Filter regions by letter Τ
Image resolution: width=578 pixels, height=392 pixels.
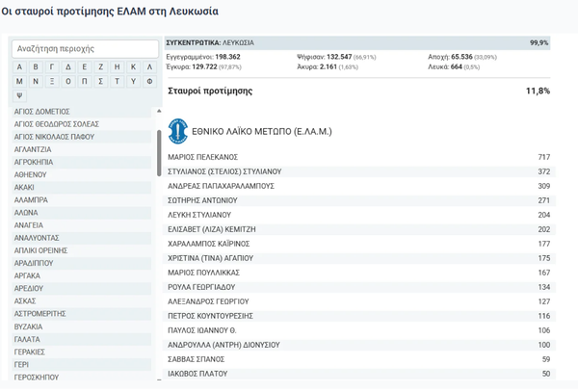[117, 82]
